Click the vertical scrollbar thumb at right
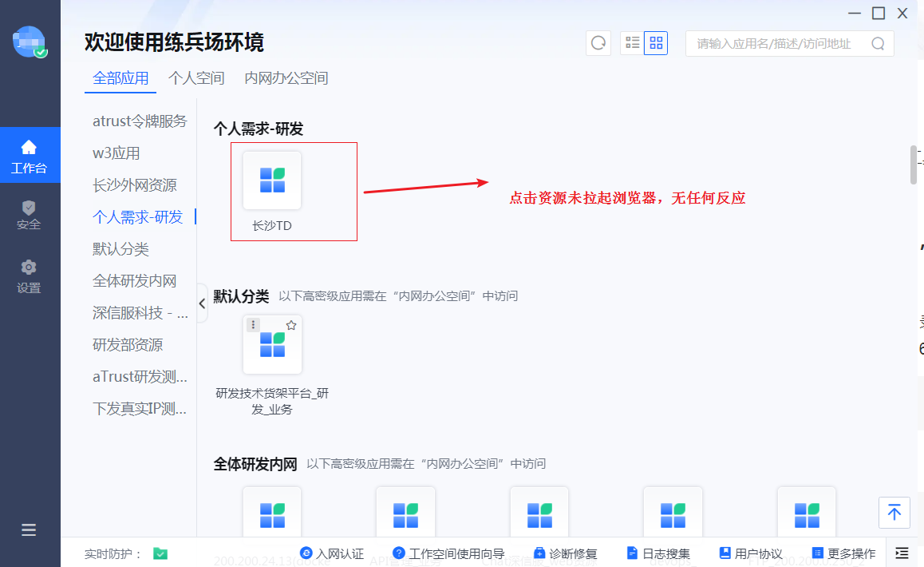Screen dimensions: 924x567 (914, 165)
